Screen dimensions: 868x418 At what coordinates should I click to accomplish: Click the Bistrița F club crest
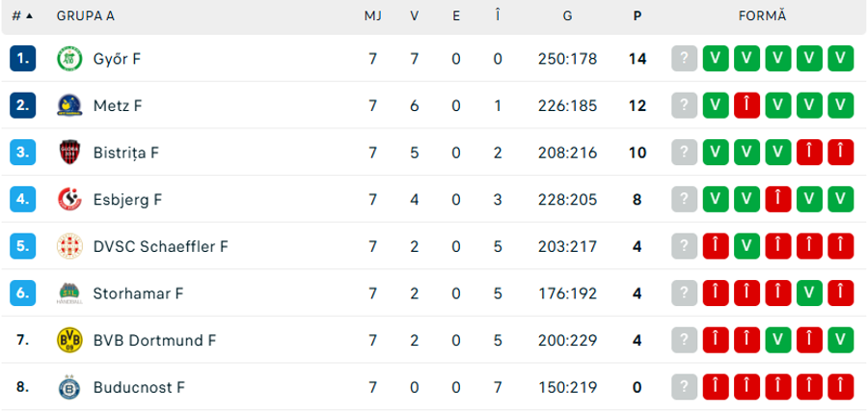[69, 152]
